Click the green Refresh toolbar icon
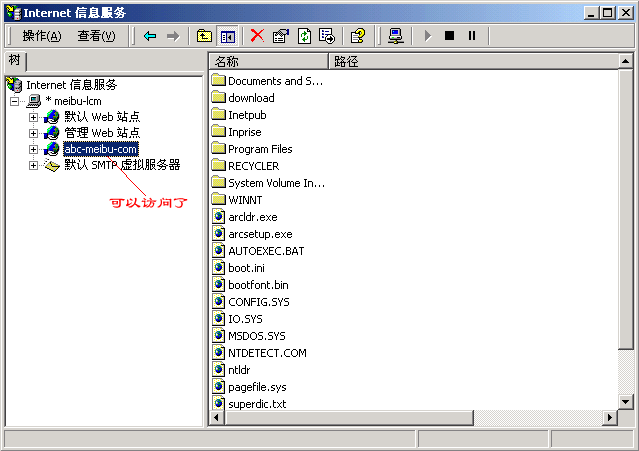Viewport: 639px width, 451px height. coord(303,36)
